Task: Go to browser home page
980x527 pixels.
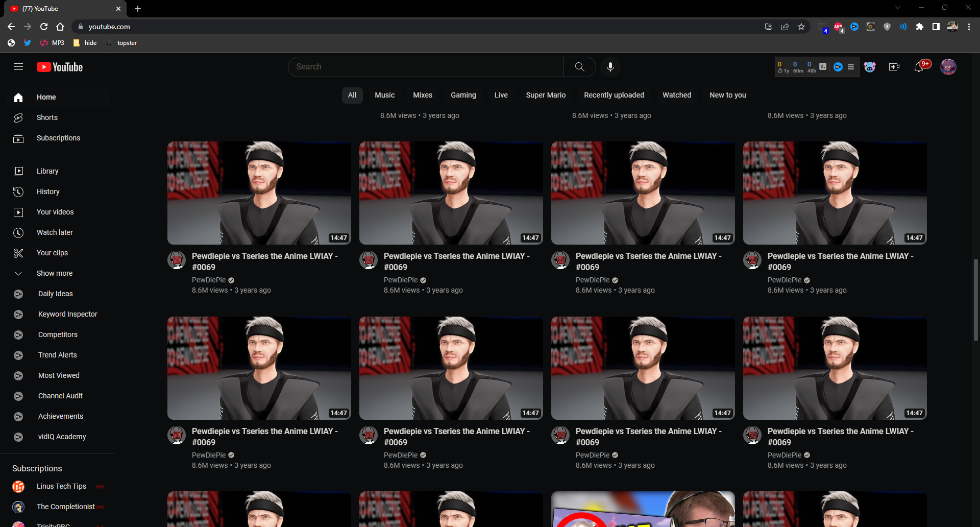Action: [60, 27]
